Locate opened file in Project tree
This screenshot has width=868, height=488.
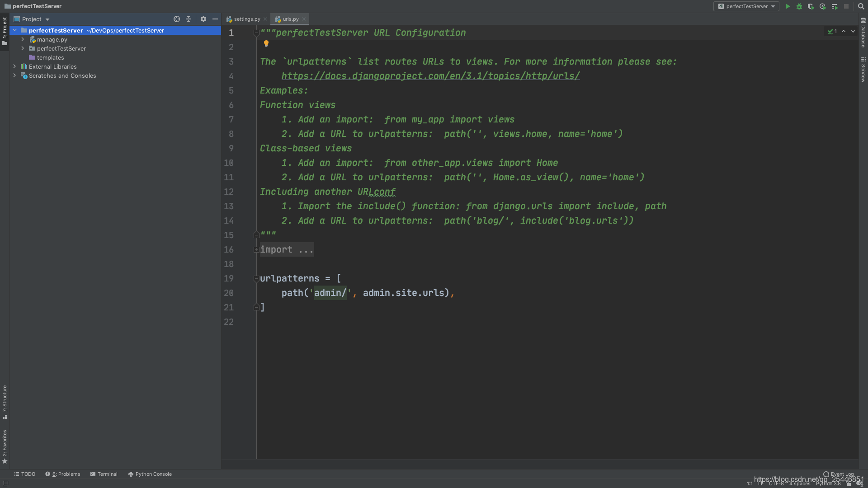coord(177,19)
